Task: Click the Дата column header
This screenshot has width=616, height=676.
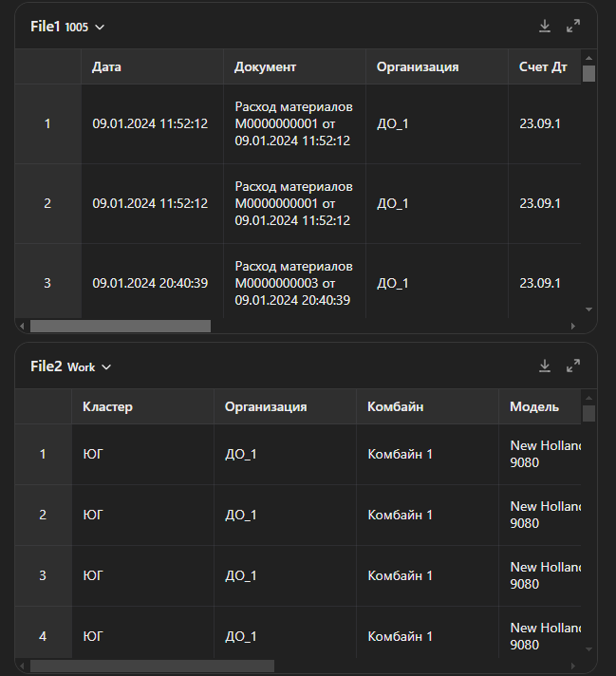Action: [106, 67]
